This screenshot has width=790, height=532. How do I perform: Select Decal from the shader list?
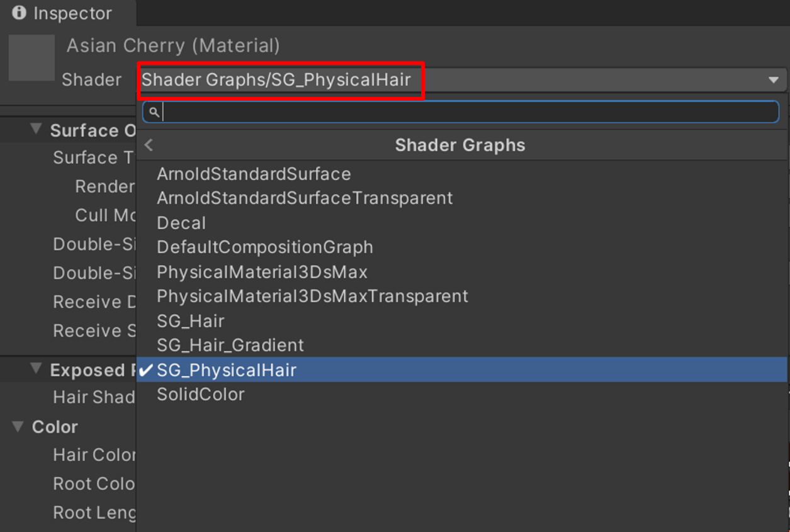coord(181,222)
